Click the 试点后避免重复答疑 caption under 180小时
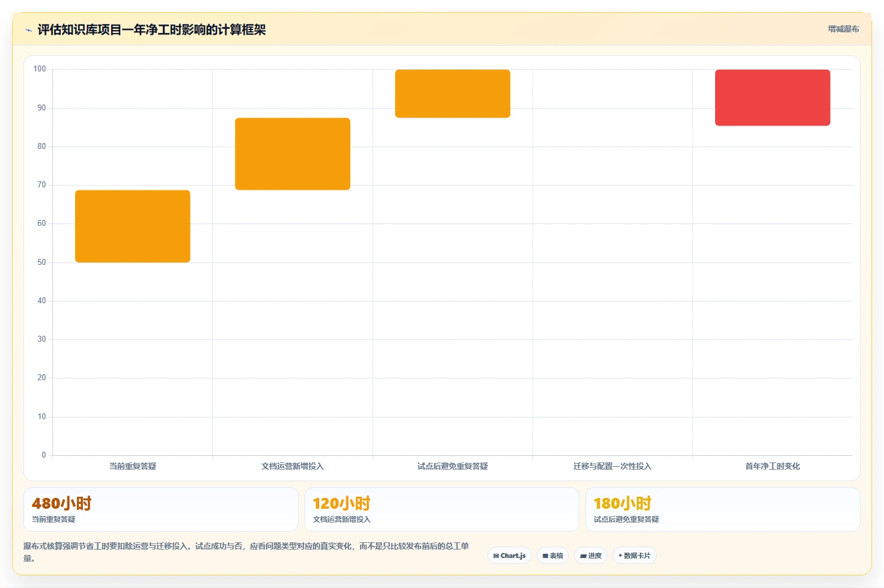884x588 pixels. coord(626,520)
